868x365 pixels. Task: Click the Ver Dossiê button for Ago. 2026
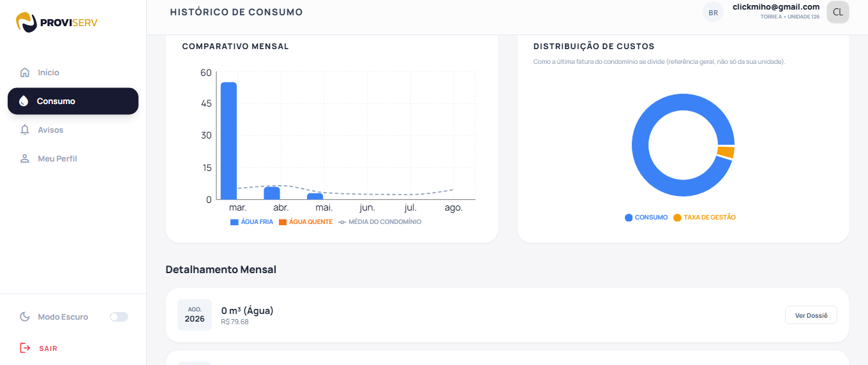coord(811,315)
